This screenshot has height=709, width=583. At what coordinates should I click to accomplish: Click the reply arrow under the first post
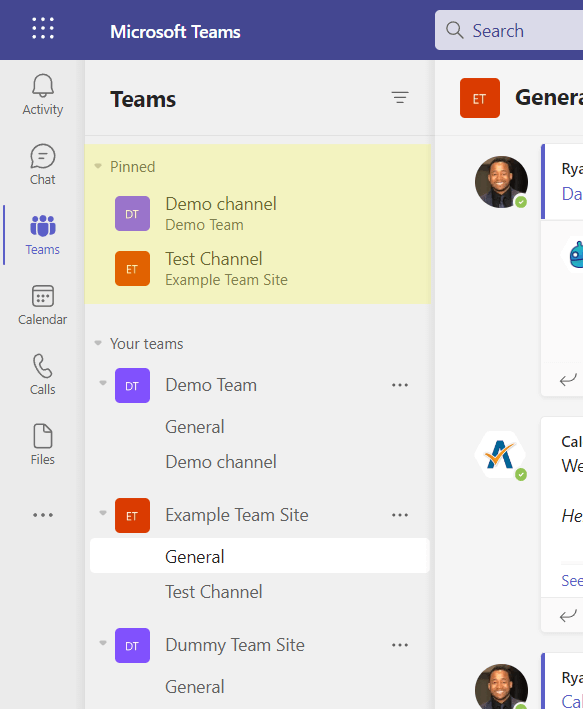(x=568, y=379)
